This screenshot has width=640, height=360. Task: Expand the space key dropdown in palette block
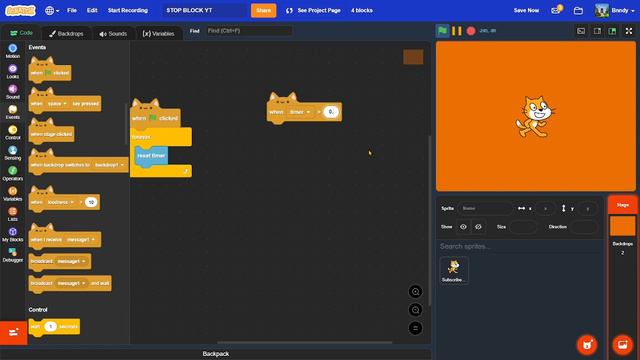click(x=57, y=104)
